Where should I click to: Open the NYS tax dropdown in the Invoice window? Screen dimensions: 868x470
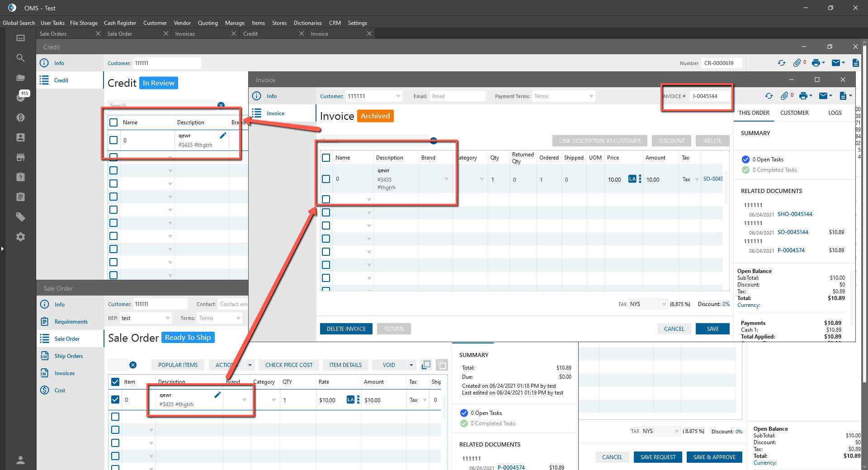click(x=664, y=304)
